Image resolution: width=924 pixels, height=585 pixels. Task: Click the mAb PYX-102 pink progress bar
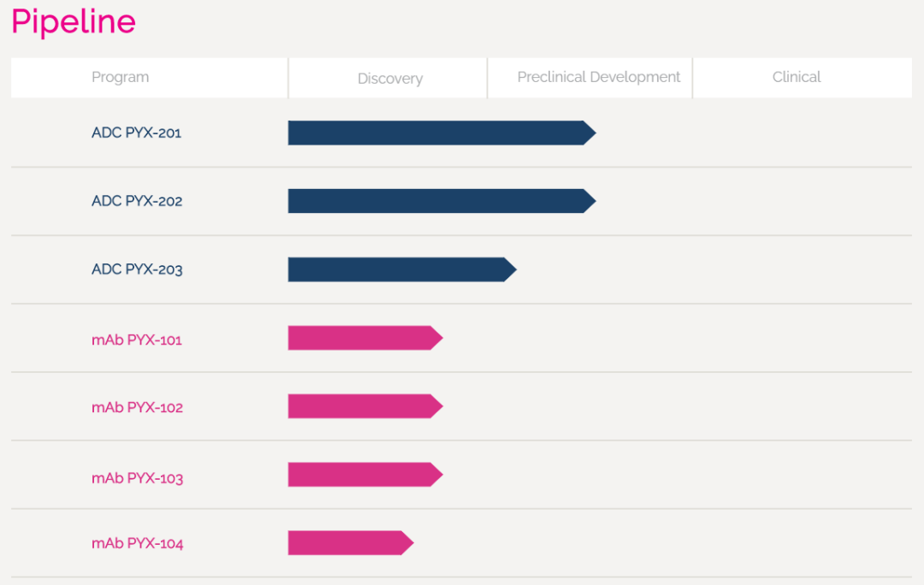click(x=361, y=406)
